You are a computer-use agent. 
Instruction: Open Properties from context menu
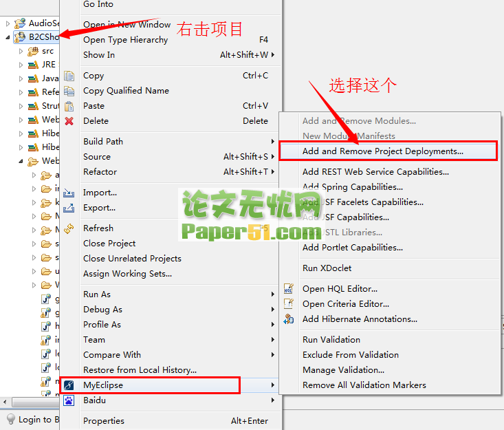tap(104, 420)
